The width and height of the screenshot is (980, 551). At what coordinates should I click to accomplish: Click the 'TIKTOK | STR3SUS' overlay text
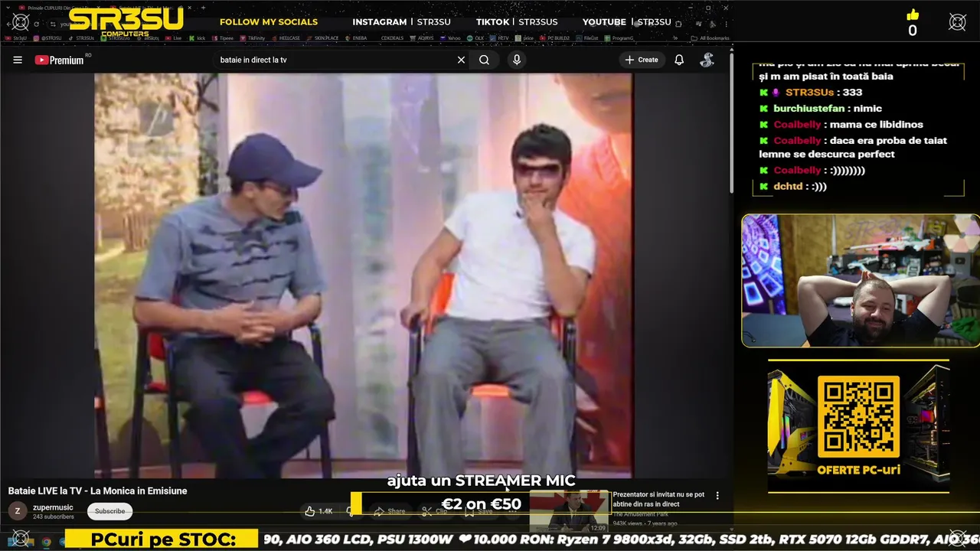(x=517, y=22)
